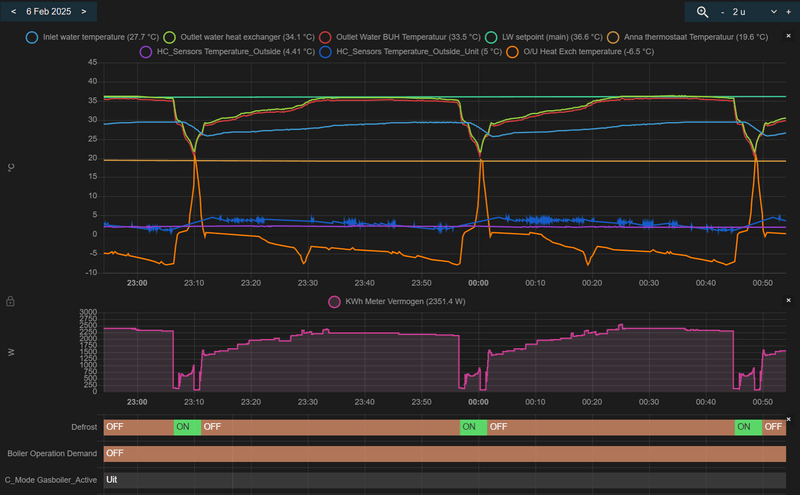Click Outlet water heat exchanger legend label
This screenshot has width=800, height=495.
coord(247,37)
